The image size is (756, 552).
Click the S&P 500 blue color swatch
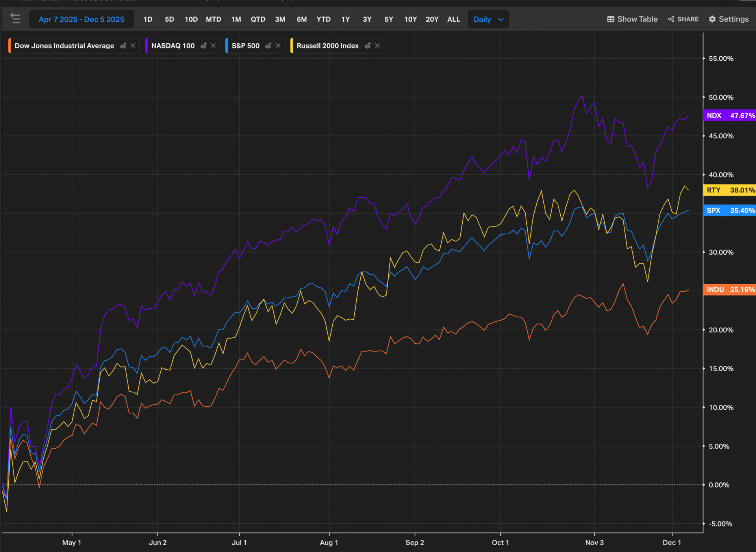(x=227, y=46)
